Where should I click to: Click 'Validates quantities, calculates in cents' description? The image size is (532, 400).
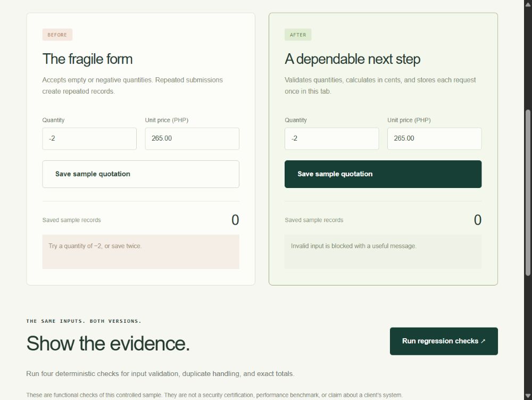click(x=380, y=86)
